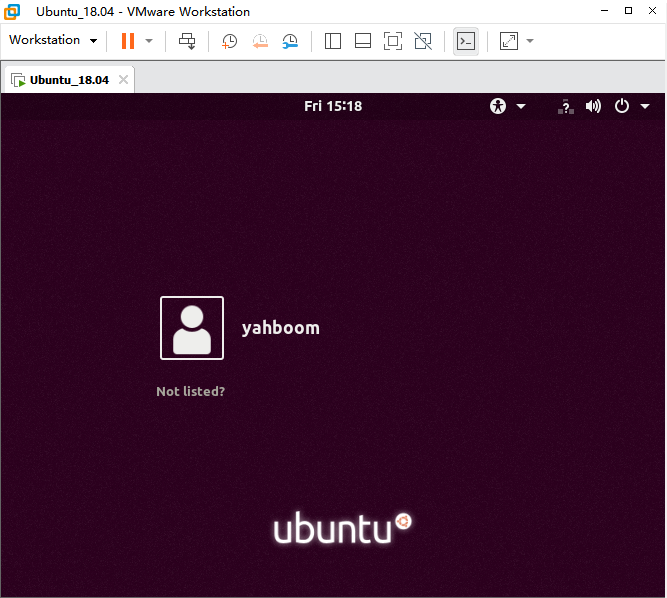Expand the stretch display dropdown arrow
Viewport: 667px width, 598px height.
click(x=530, y=41)
